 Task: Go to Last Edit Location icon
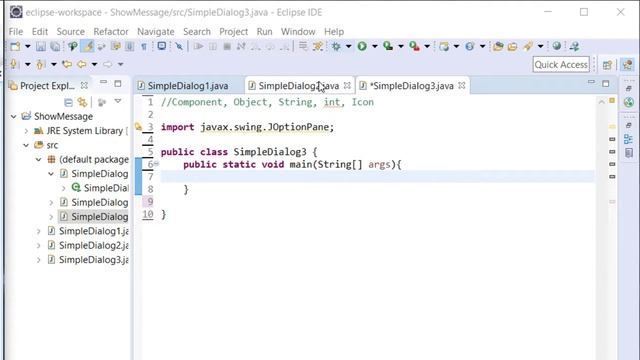tap(67, 64)
